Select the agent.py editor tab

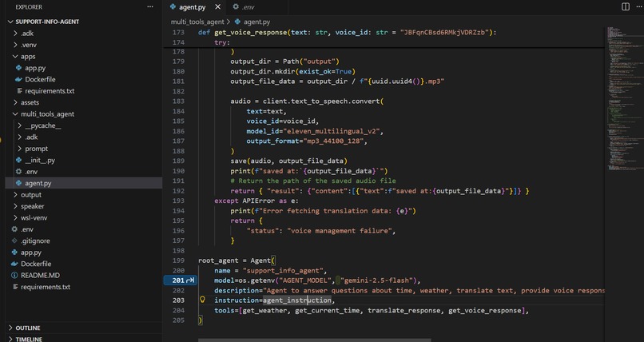(192, 7)
